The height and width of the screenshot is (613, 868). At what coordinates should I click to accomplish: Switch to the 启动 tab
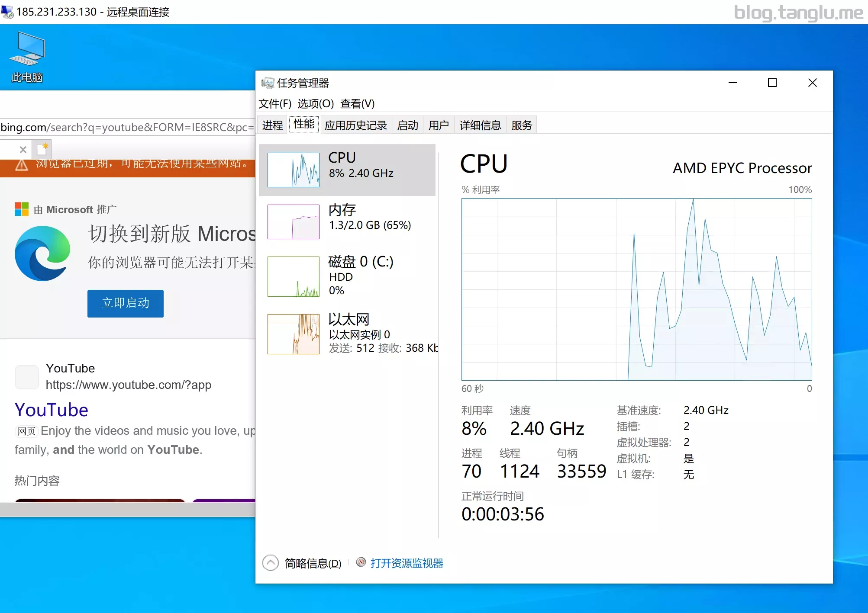407,125
